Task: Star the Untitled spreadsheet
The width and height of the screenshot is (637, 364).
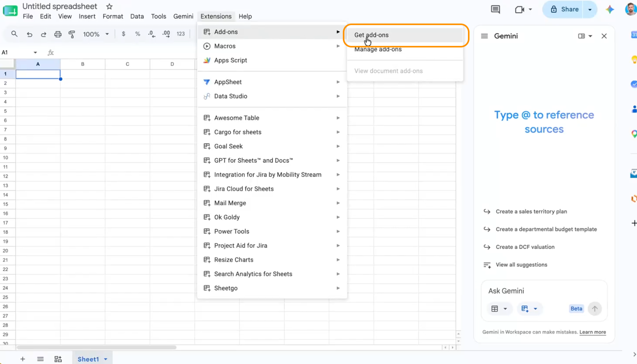Action: coord(109,6)
